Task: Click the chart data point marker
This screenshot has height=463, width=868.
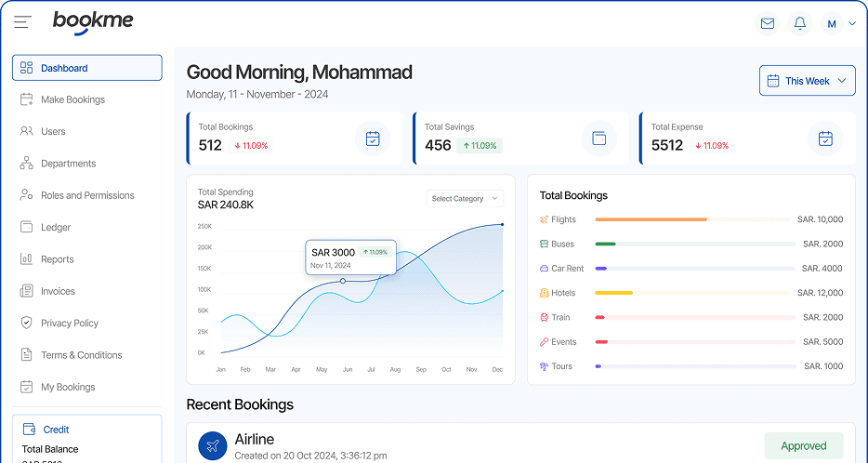Action: pyautogui.click(x=343, y=281)
